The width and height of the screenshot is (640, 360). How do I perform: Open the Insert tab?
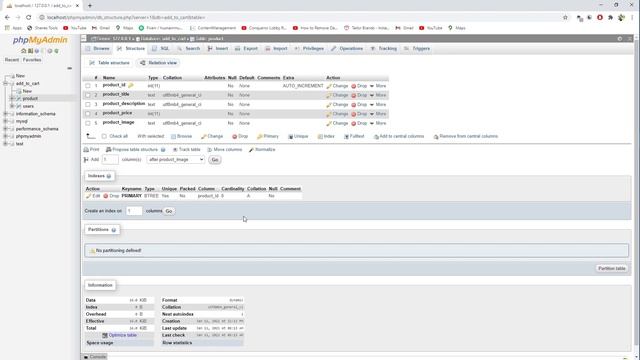218,49
